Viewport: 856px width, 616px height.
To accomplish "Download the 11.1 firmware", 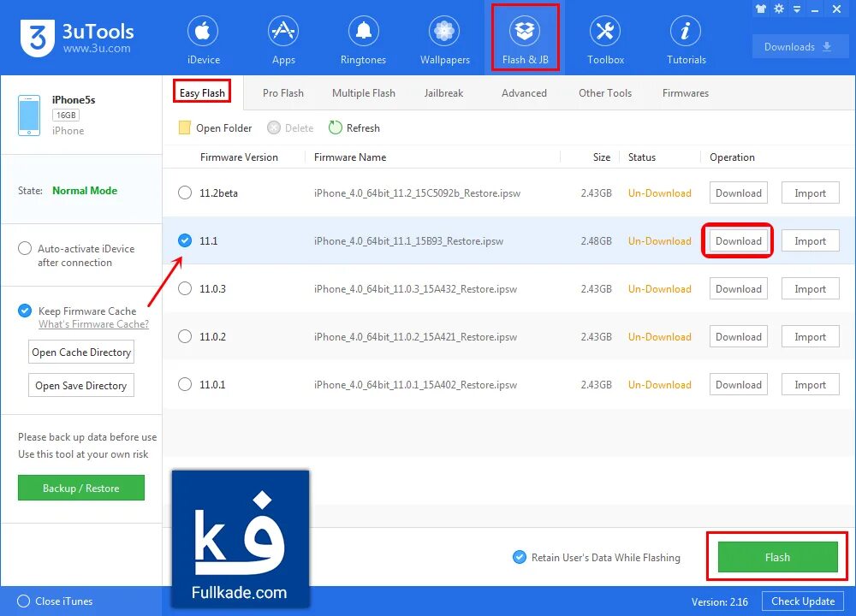I will click(738, 240).
